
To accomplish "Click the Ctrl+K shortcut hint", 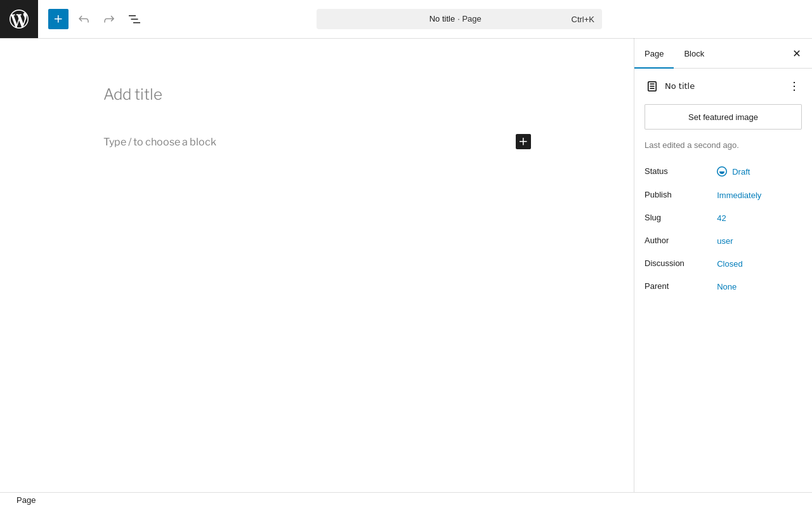I will tap(583, 19).
